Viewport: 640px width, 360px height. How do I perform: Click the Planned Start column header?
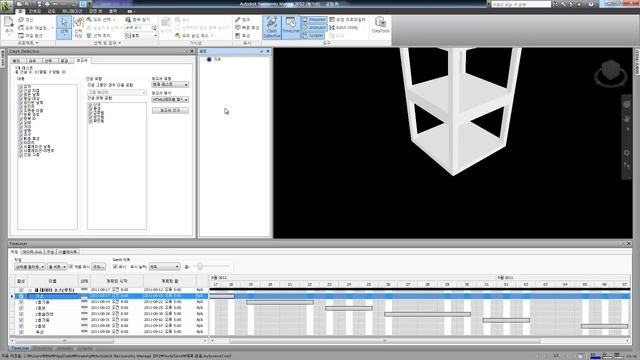[x=117, y=281]
